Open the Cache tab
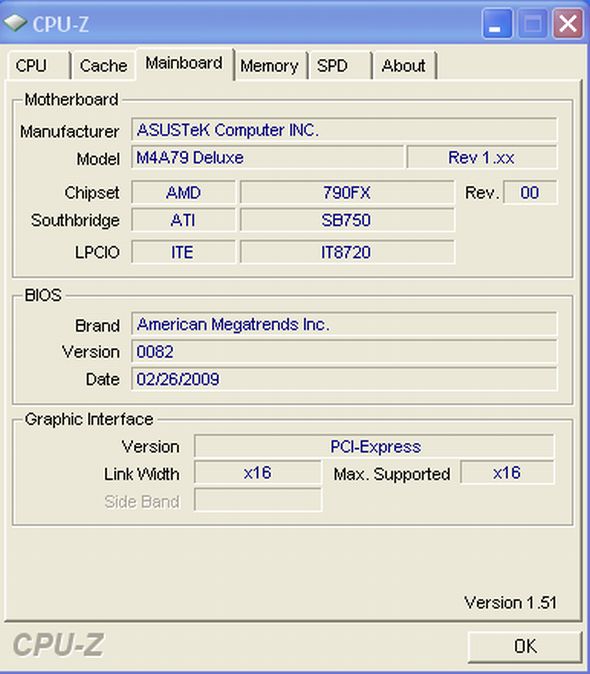The image size is (590, 674). coord(104,66)
